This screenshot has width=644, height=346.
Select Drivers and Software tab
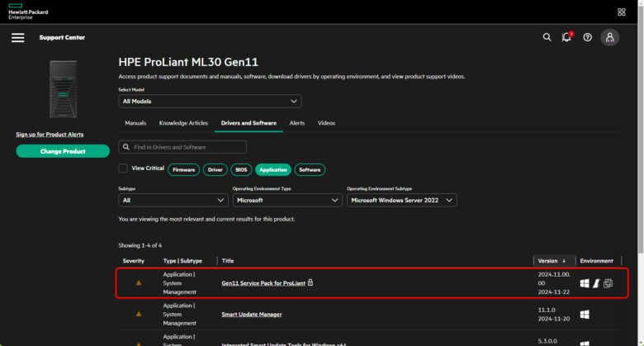(249, 123)
